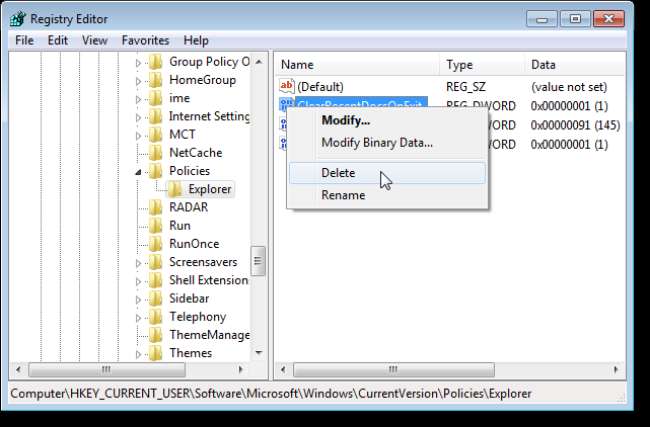Click the (value not set) data cell
650x427 pixels.
[569, 87]
